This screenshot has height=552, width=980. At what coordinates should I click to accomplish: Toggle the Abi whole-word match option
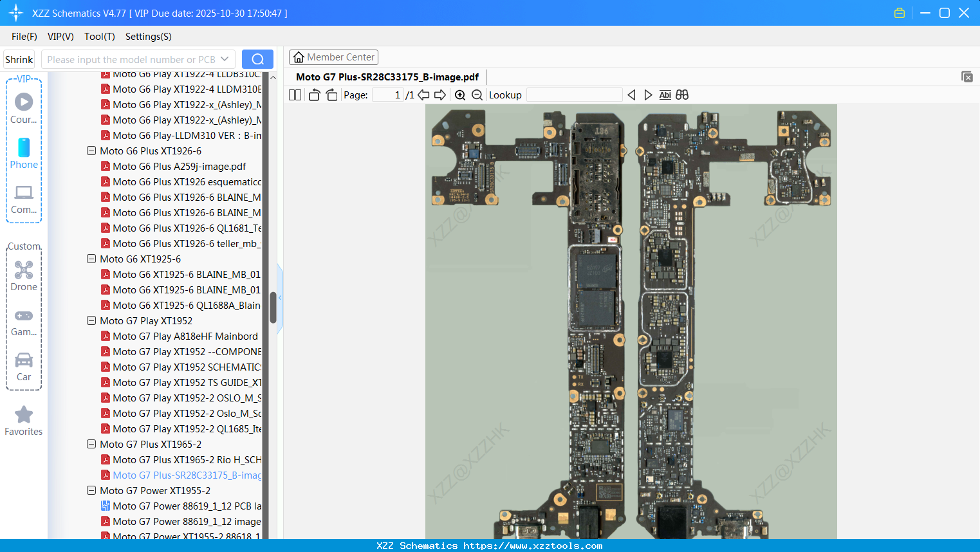click(x=665, y=95)
